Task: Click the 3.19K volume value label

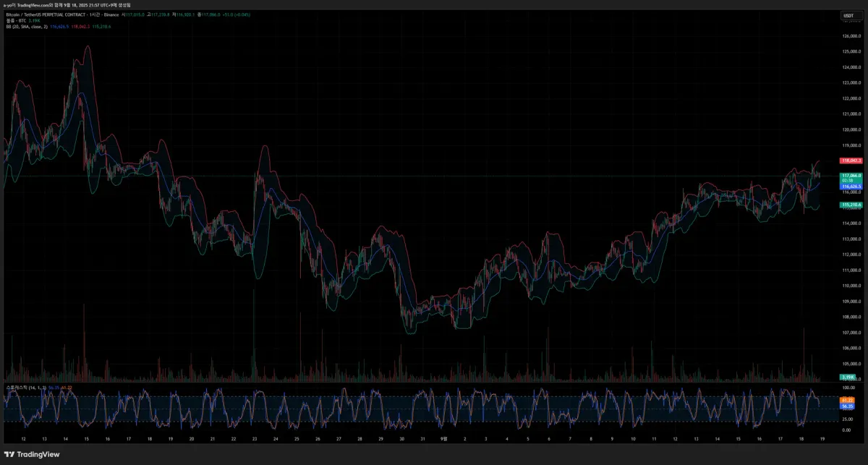Action: click(848, 377)
